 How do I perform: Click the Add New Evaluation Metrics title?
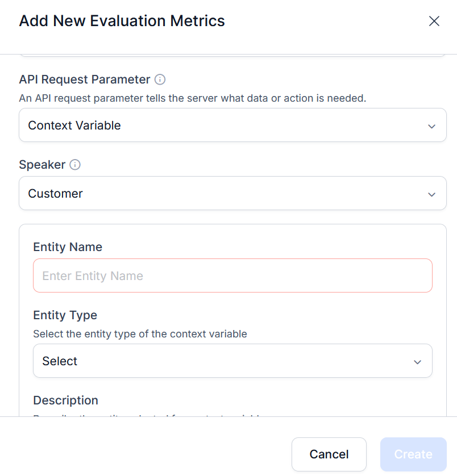pyautogui.click(x=122, y=21)
